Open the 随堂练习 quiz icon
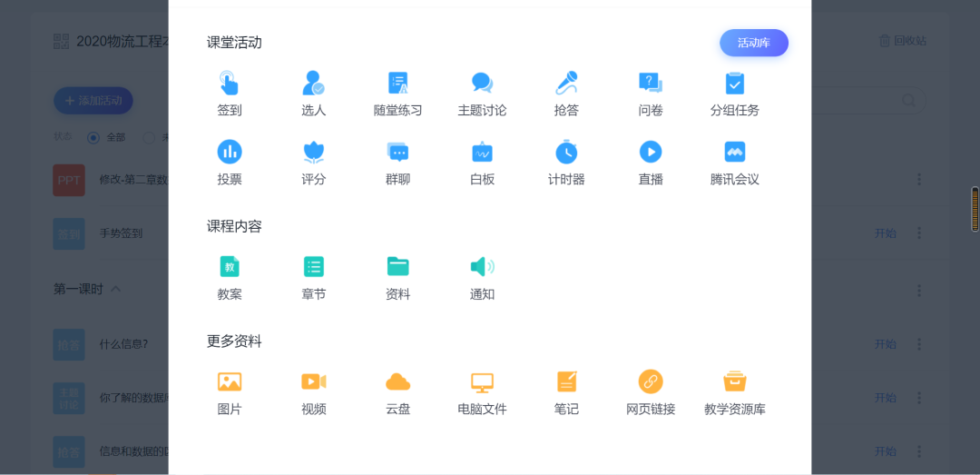This screenshot has height=475, width=980. [397, 84]
